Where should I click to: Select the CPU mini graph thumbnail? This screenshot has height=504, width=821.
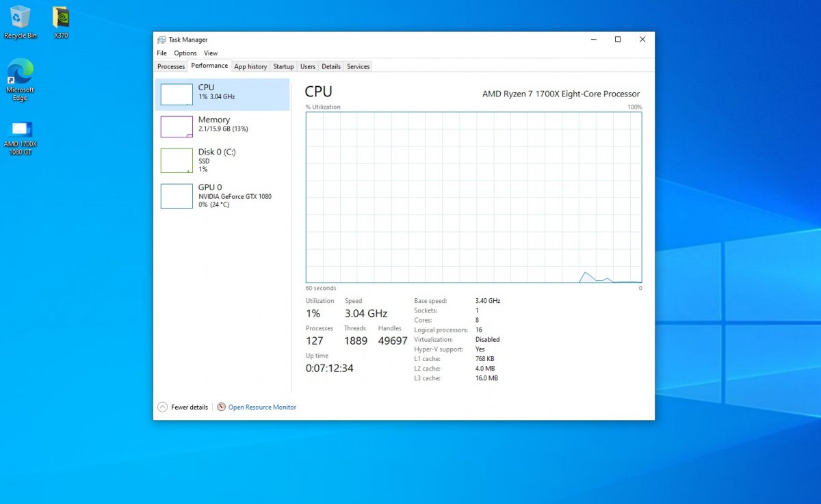(x=177, y=94)
